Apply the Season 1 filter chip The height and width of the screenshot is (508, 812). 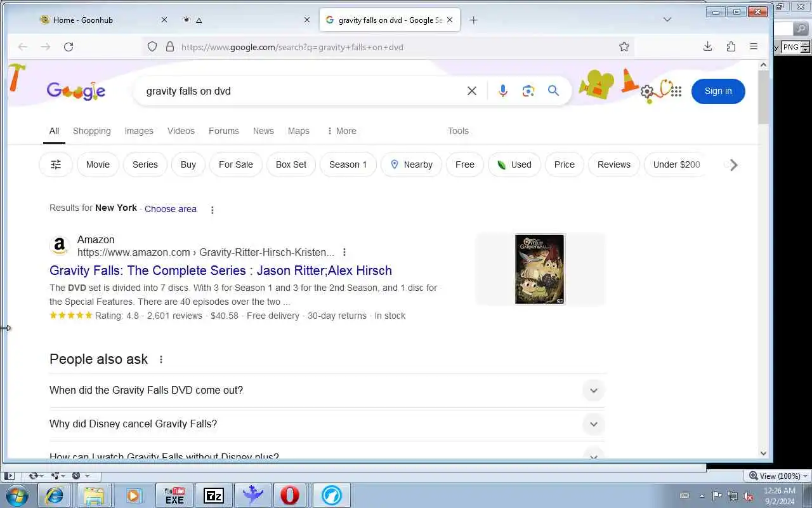(x=348, y=164)
